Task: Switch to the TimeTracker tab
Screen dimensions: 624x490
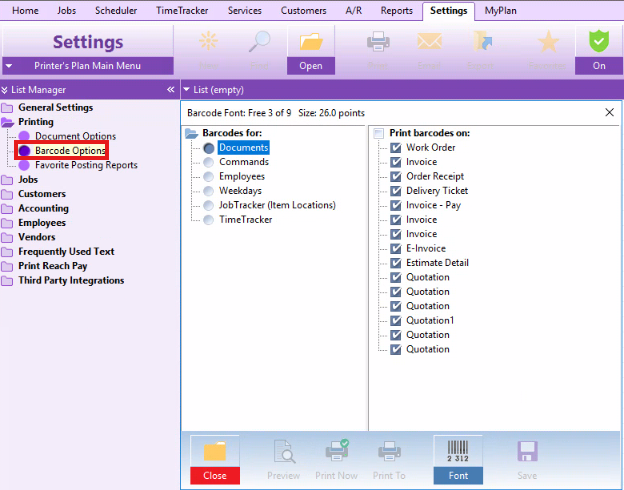Action: pos(182,11)
